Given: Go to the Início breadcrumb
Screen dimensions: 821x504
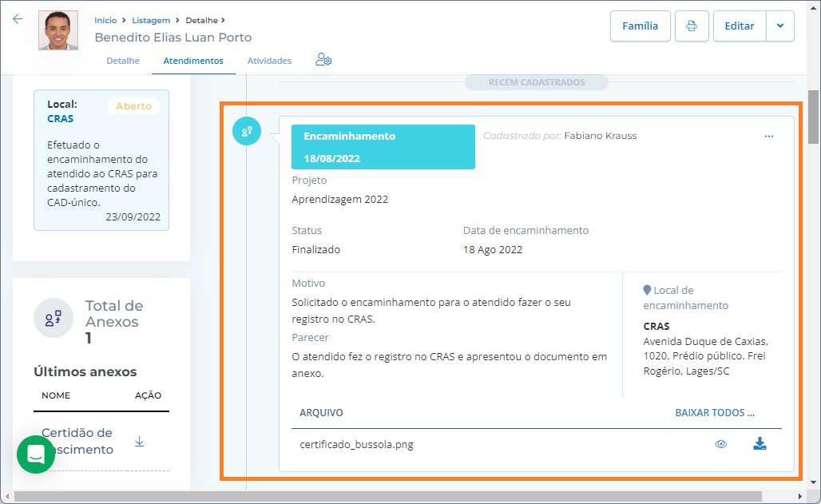Looking at the screenshot, I should point(105,21).
